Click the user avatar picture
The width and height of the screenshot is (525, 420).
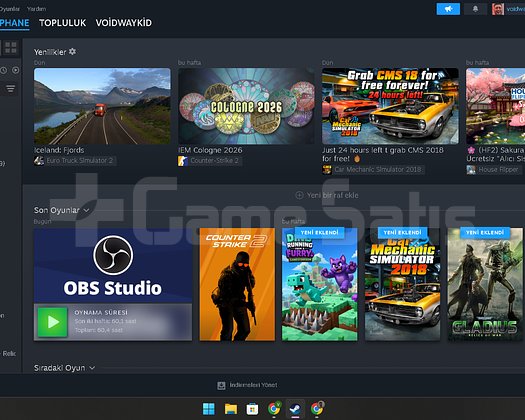pyautogui.click(x=498, y=9)
